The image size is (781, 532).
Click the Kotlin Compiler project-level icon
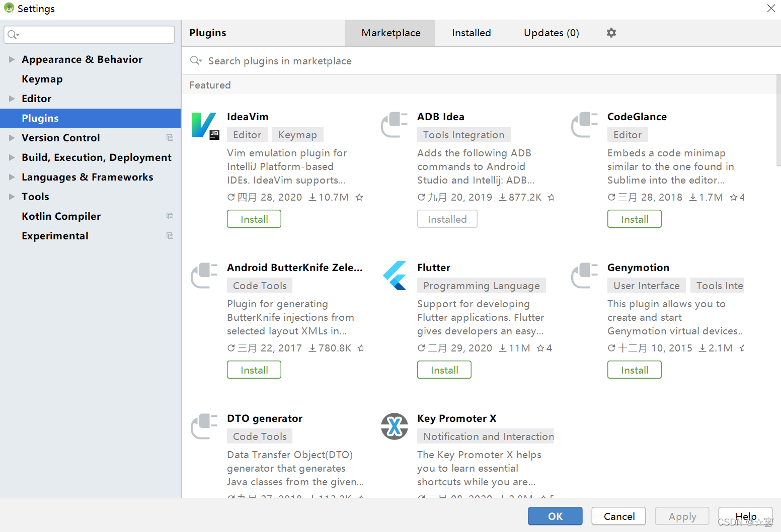click(x=170, y=216)
